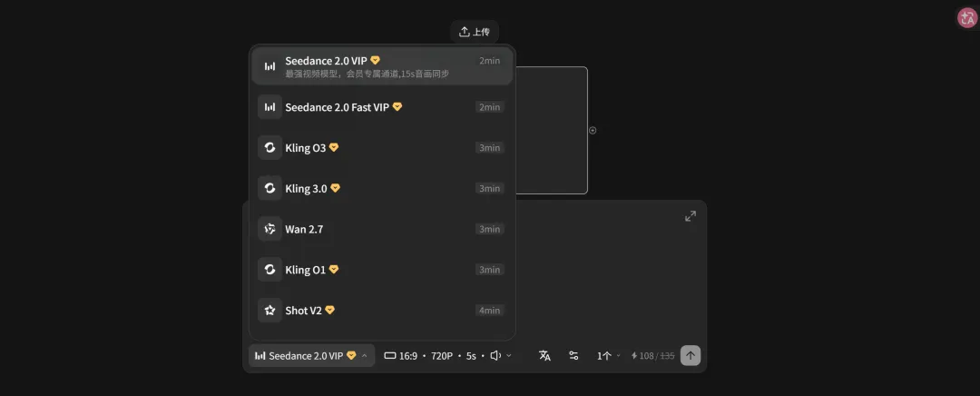Image resolution: width=980 pixels, height=396 pixels.
Task: Open the 1个 generation count dropdown
Action: pyautogui.click(x=609, y=356)
